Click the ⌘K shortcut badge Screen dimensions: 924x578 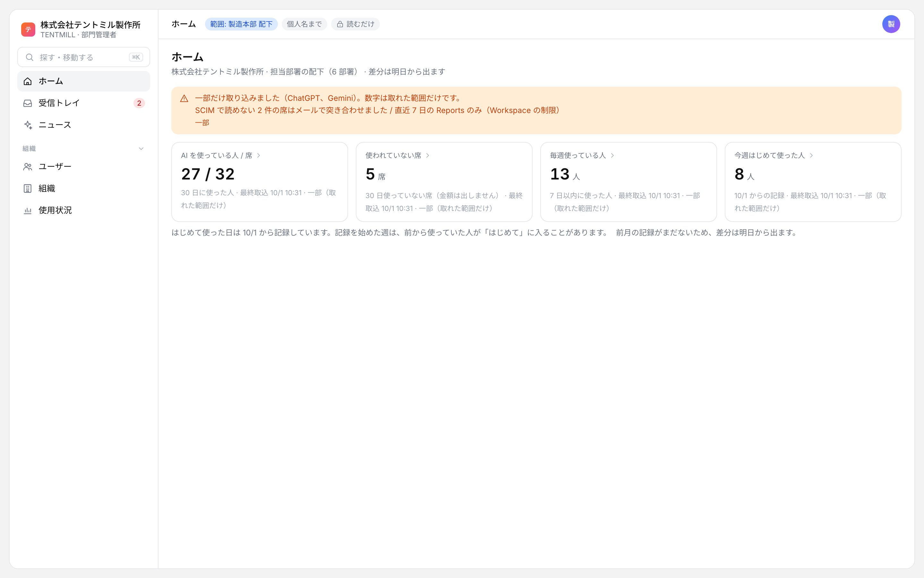136,57
